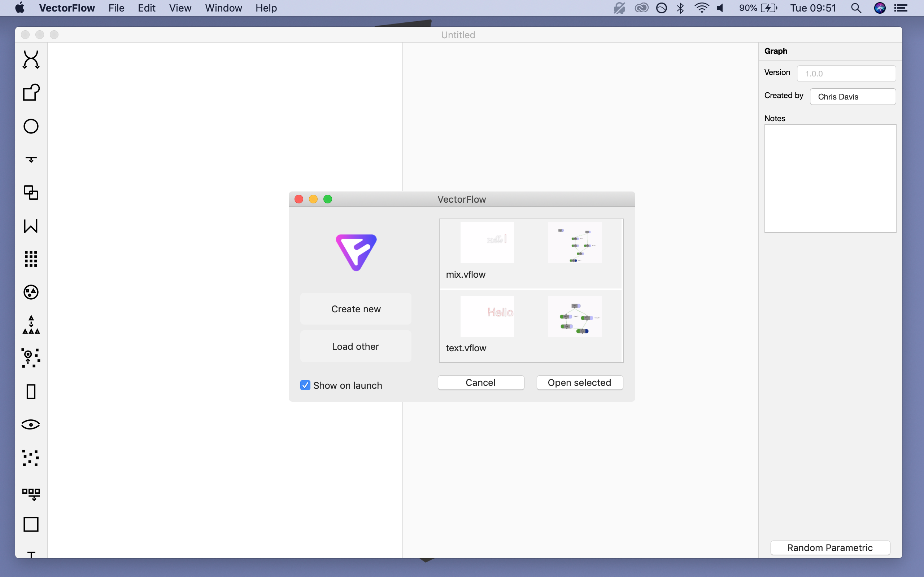Click the triangles with arrow tool icon
Screen dimensions: 924x577
click(31, 325)
